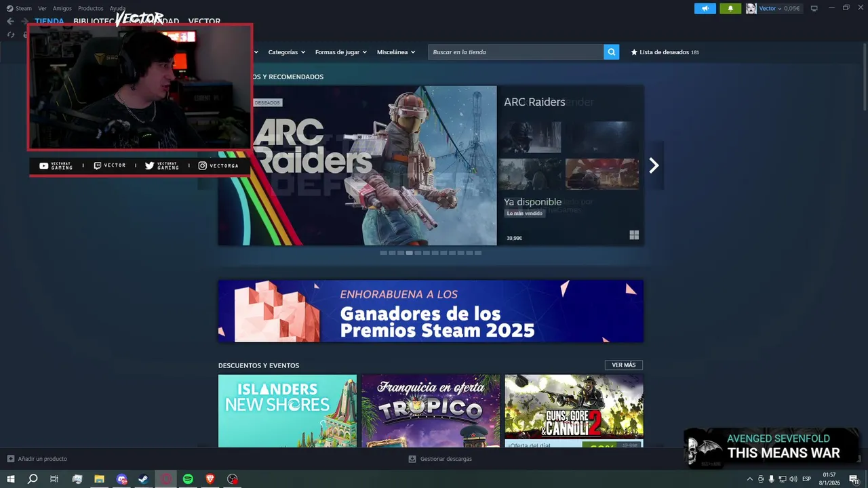Expand Formas de jugar dropdown
Screen dimensions: 868x488
(340, 52)
